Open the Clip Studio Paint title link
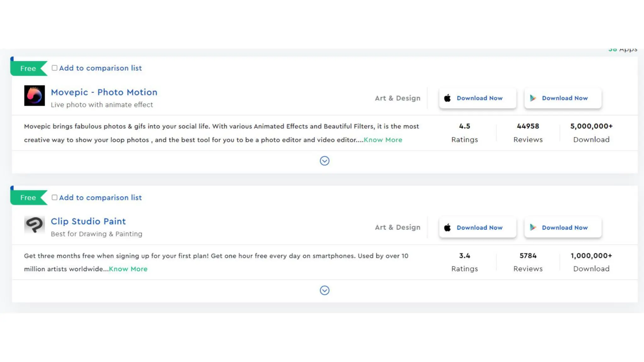Screen dimensions: 644x362 pyautogui.click(x=88, y=221)
